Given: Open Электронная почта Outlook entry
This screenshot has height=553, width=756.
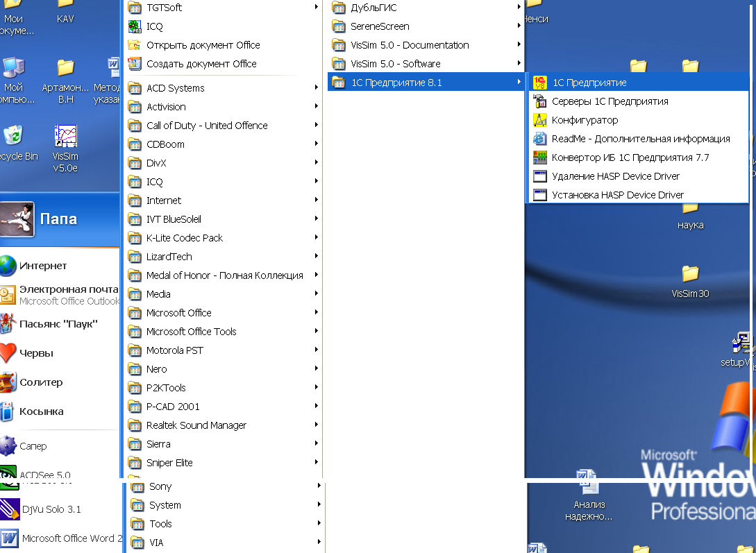Looking at the screenshot, I should tap(60, 295).
